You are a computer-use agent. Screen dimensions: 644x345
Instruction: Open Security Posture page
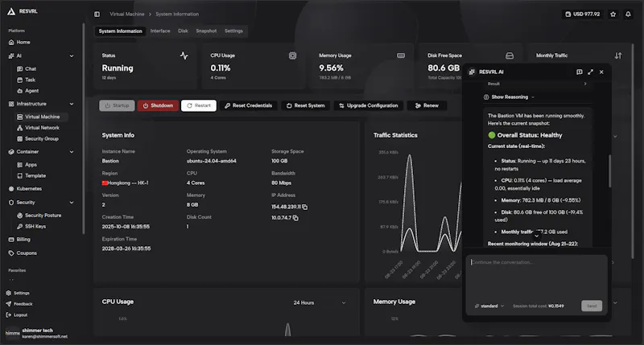tap(43, 216)
